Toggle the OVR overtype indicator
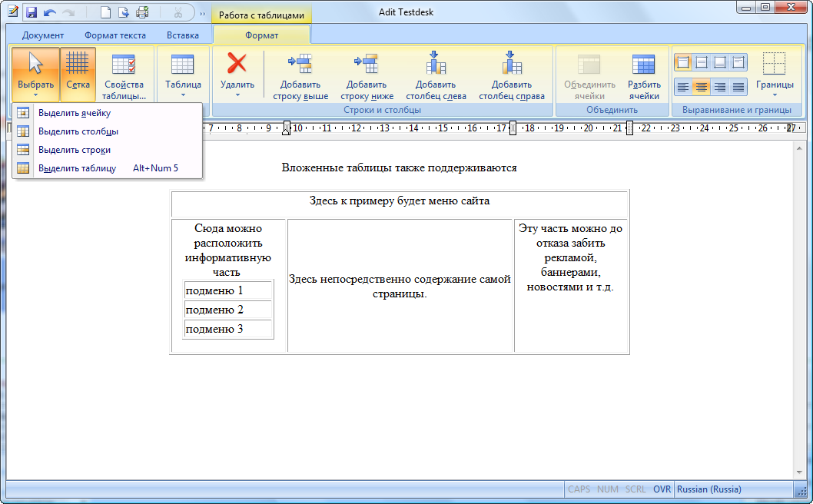 pyautogui.click(x=662, y=489)
